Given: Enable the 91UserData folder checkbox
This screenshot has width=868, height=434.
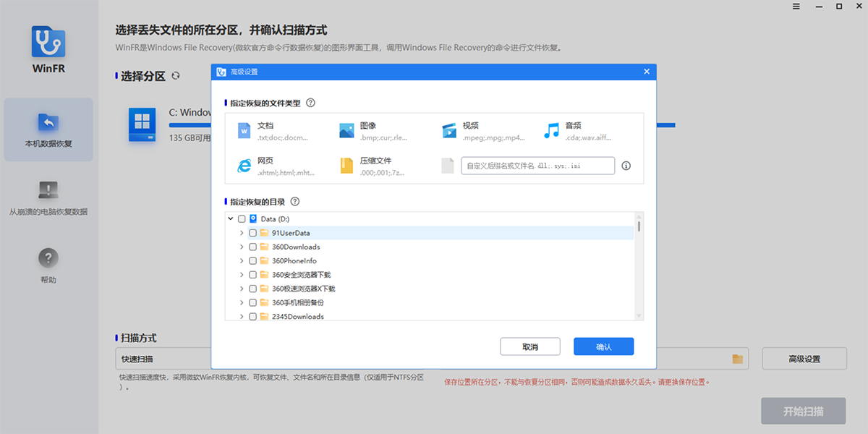Looking at the screenshot, I should pos(252,233).
